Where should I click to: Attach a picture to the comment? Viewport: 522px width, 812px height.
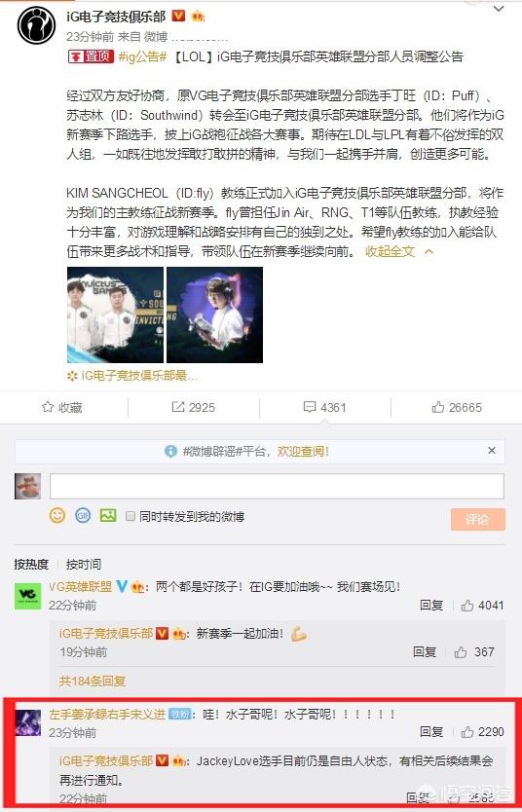(108, 515)
